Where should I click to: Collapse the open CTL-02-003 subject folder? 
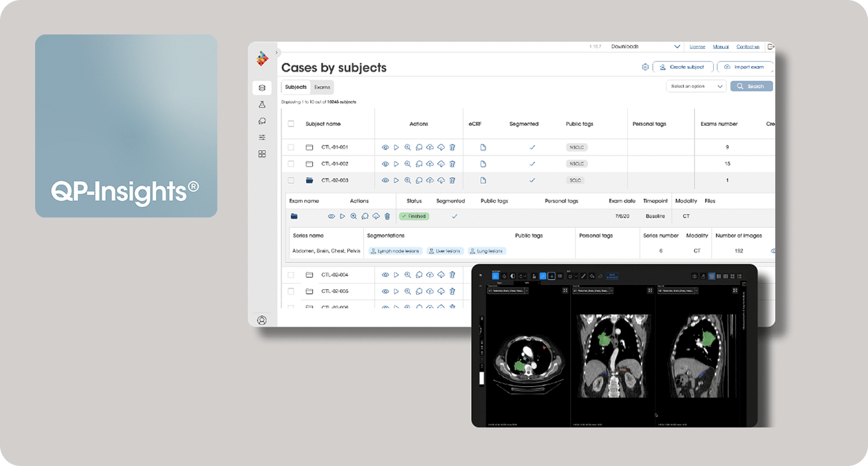(310, 180)
